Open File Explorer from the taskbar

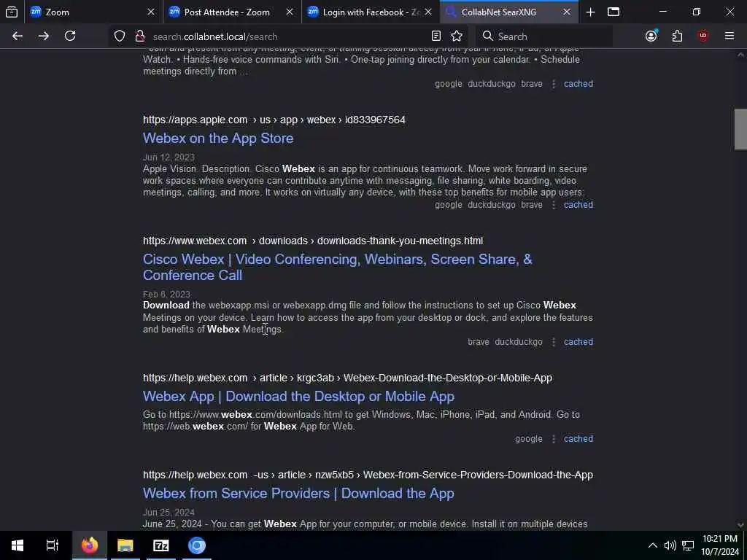125,545
